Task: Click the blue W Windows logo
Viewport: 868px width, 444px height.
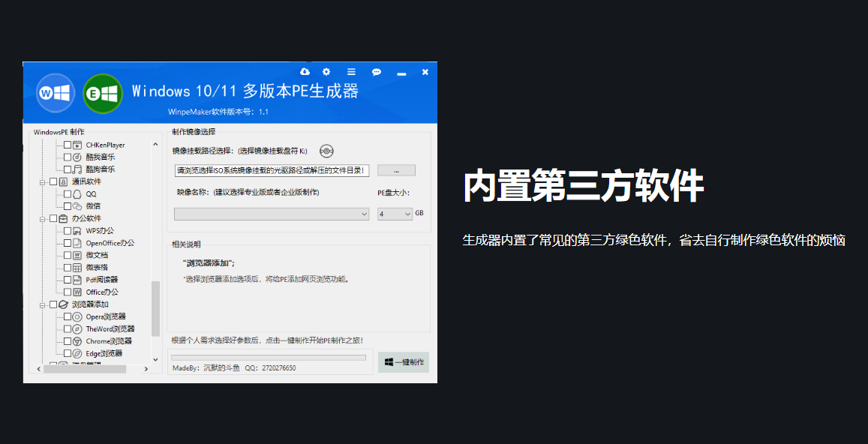Action: tap(56, 92)
